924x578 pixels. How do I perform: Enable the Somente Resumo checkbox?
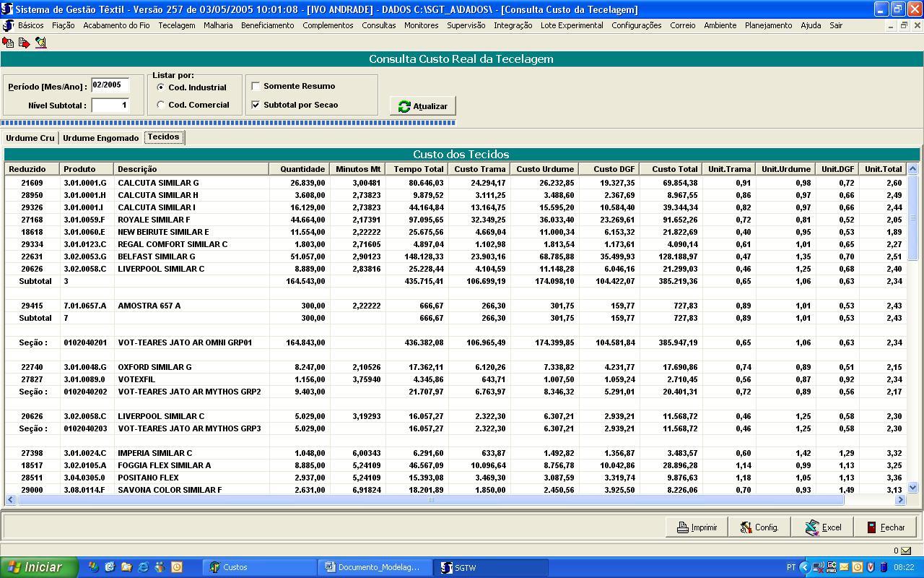pos(256,86)
